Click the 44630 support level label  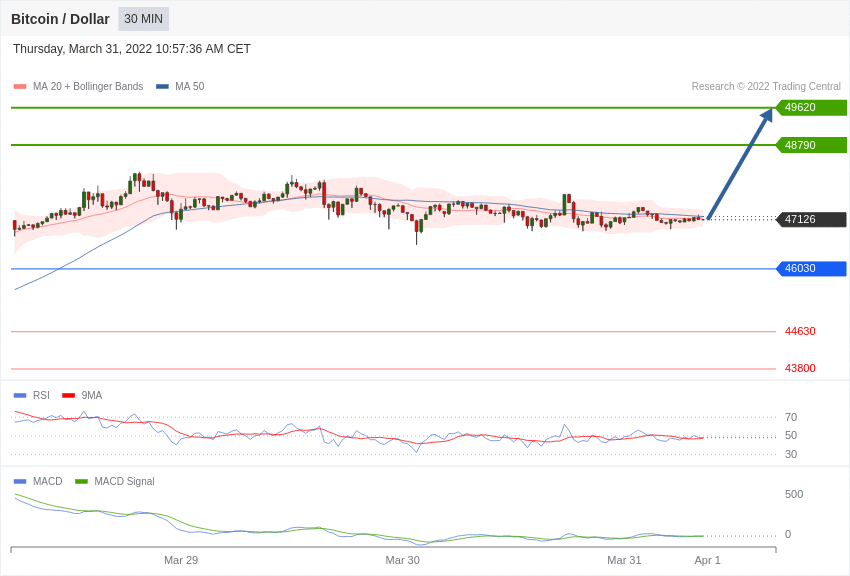800,331
